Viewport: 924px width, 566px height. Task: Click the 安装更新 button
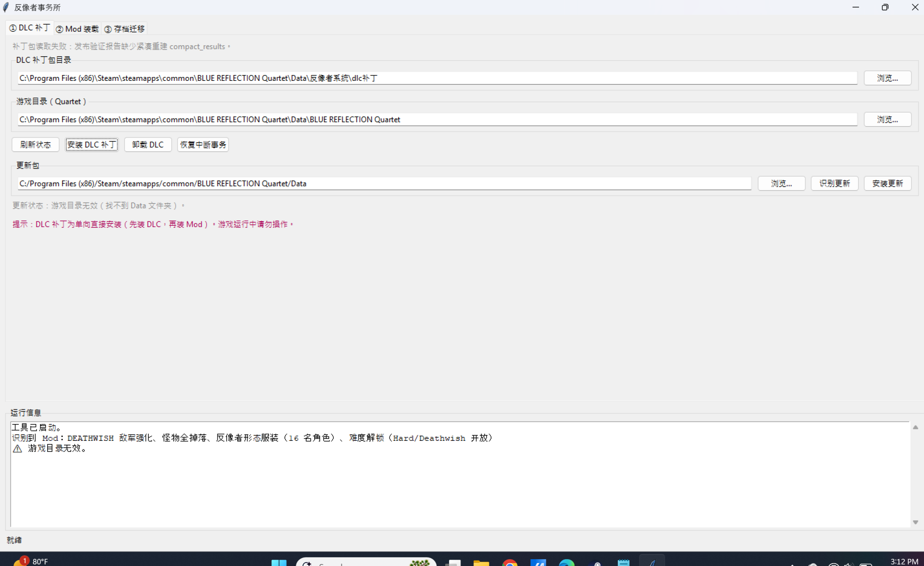point(887,183)
